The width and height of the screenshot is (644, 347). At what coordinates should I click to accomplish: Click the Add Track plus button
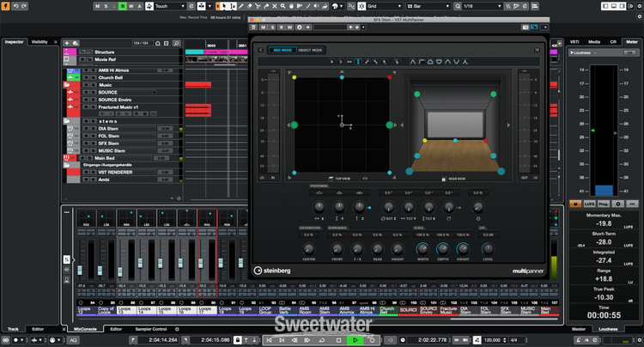pos(66,43)
